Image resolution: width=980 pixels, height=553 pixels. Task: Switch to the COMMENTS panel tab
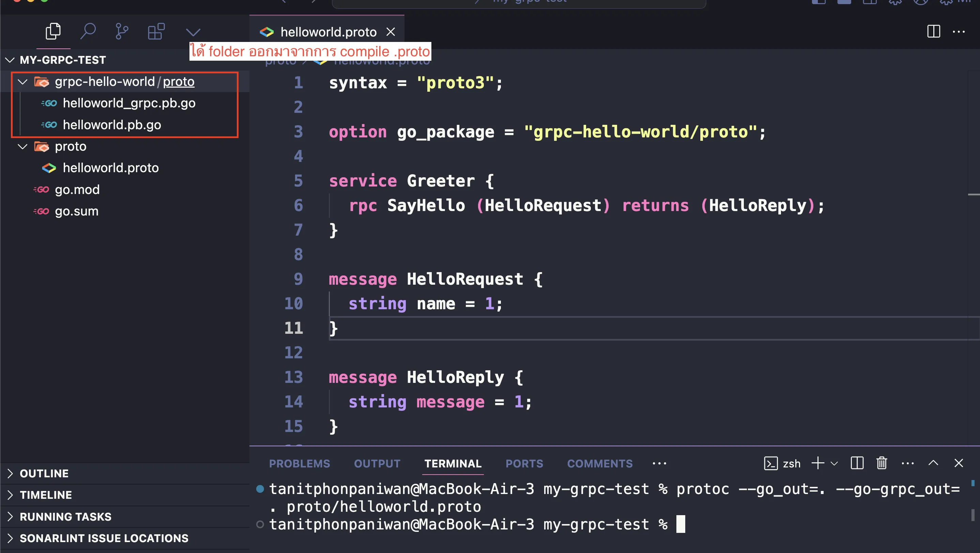pyautogui.click(x=600, y=464)
